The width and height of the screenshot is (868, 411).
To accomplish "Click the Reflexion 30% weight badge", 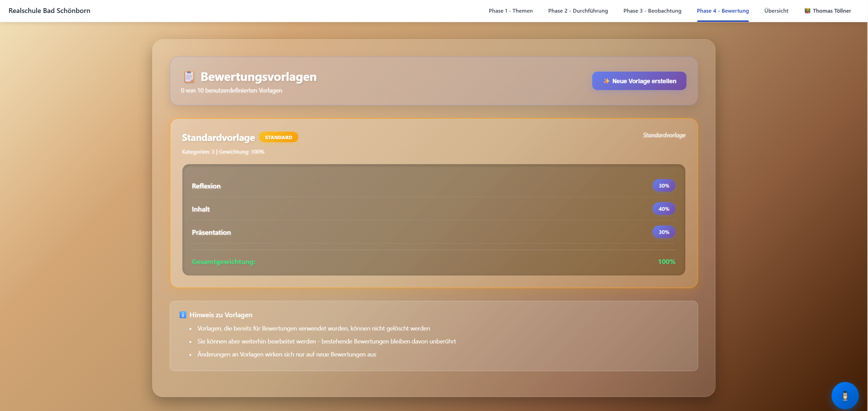I will [664, 186].
